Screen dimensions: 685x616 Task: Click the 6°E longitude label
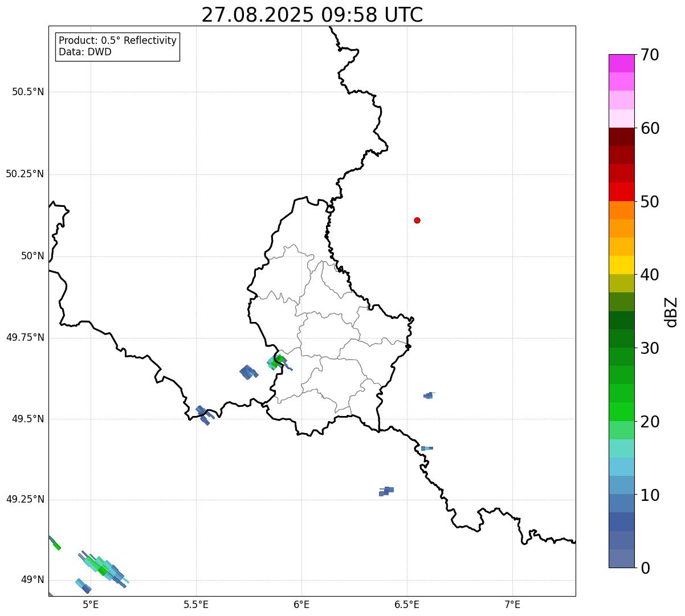click(301, 604)
